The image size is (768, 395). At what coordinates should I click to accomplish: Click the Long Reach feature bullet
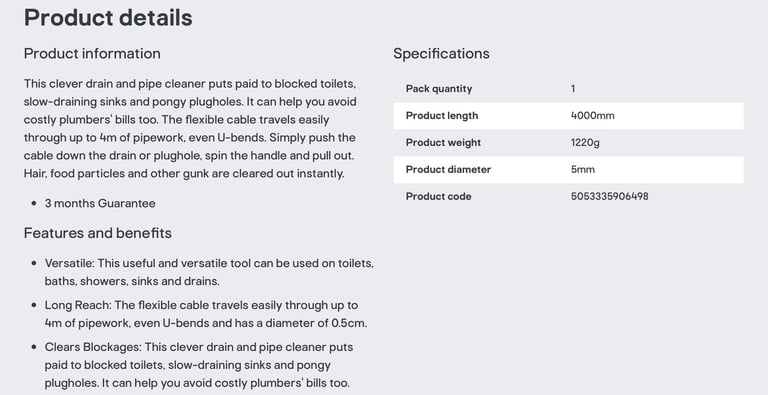pyautogui.click(x=206, y=314)
